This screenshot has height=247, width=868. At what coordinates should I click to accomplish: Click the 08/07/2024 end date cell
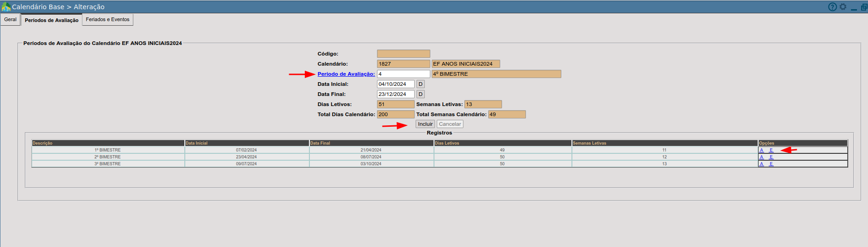click(371, 157)
